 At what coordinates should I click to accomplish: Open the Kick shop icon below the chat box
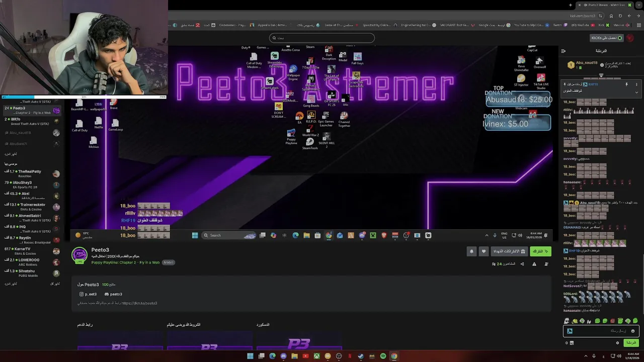point(572,343)
